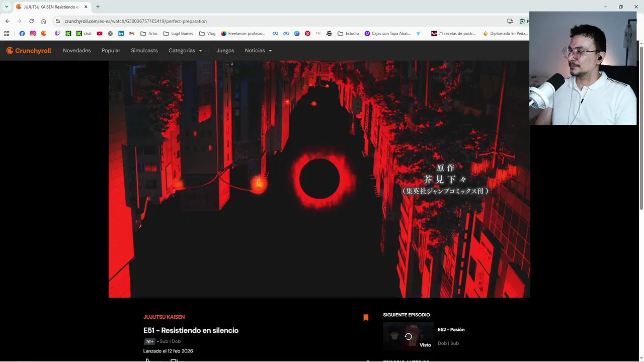Open the first blue Meta bookmark icon
This screenshot has width=644, height=362.
[275, 34]
